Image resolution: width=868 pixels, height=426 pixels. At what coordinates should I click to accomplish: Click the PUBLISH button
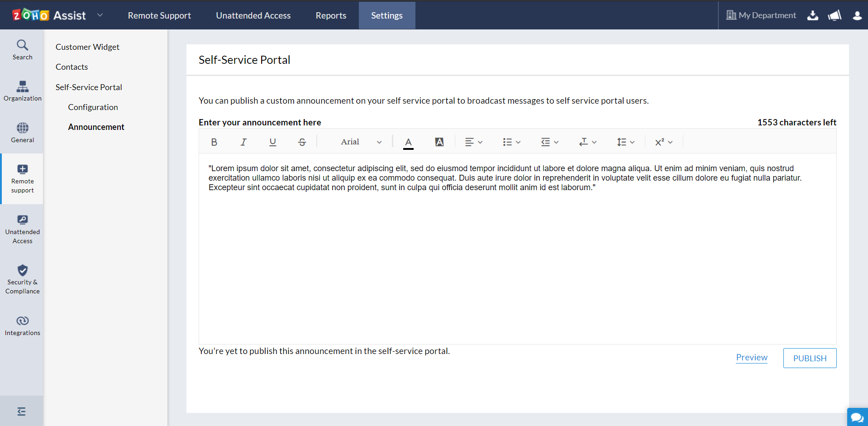810,358
